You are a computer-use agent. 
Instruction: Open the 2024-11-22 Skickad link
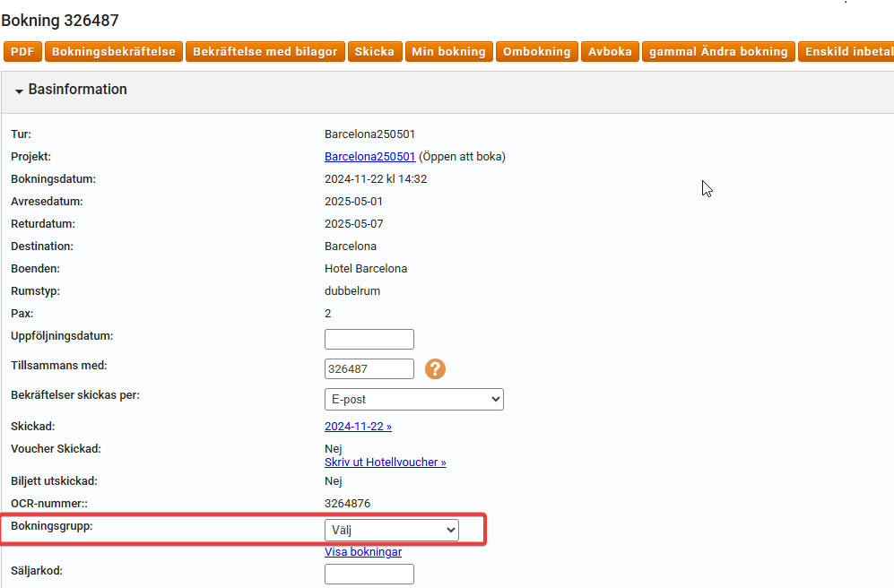coord(358,427)
